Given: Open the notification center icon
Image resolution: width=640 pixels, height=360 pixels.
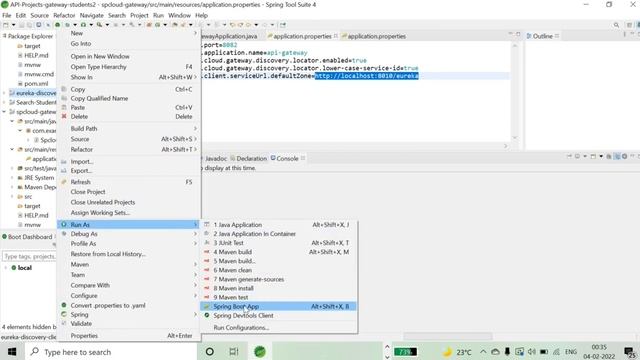Looking at the screenshot, I should 629,352.
